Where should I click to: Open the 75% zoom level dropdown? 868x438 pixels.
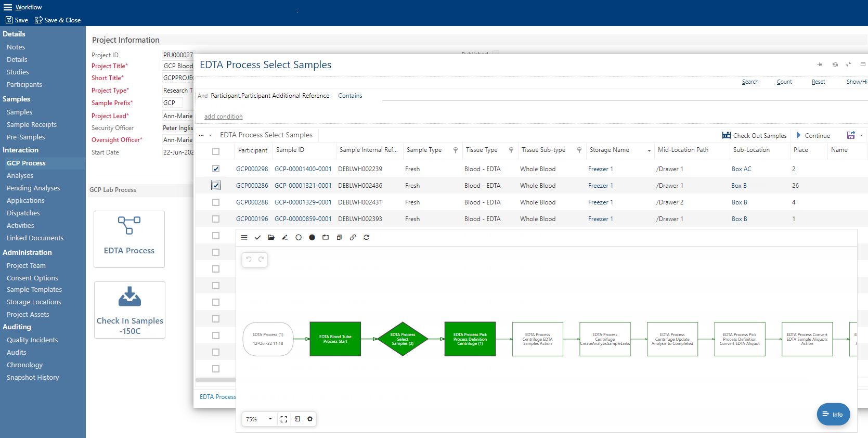[x=270, y=419]
